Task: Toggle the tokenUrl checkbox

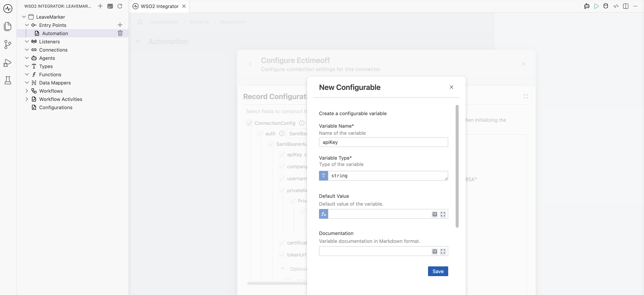Action: 282,255
